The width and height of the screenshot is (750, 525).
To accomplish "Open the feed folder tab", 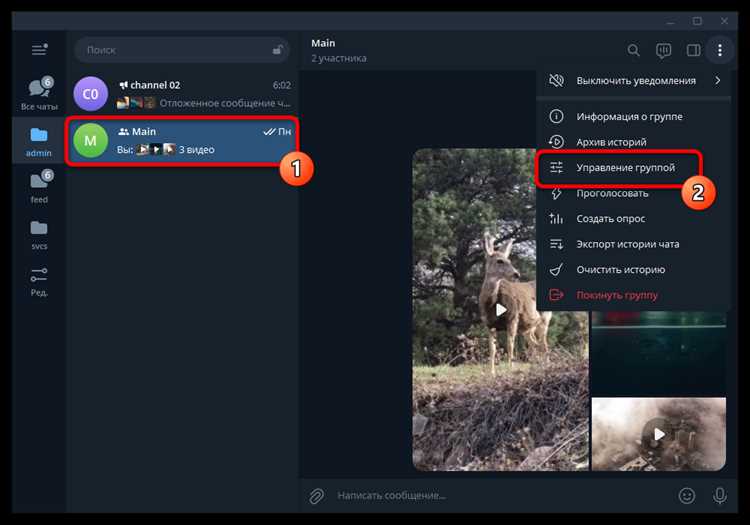I will [39, 187].
